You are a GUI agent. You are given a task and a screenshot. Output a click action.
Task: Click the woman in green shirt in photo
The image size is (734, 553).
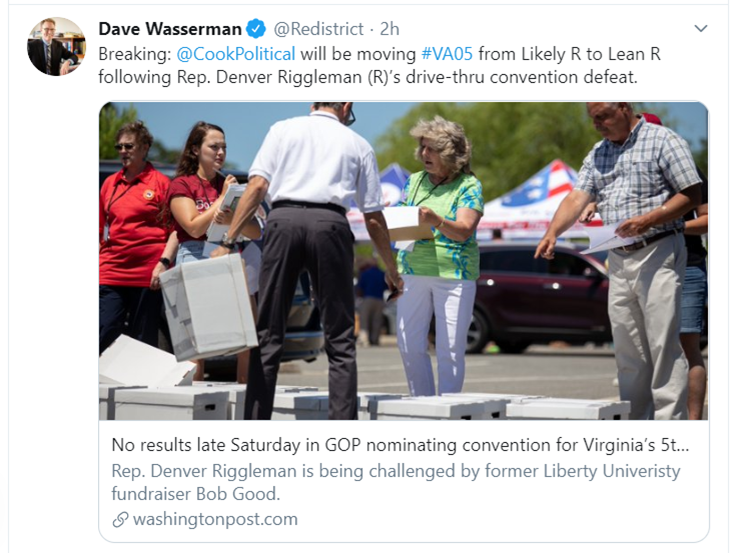point(438,255)
